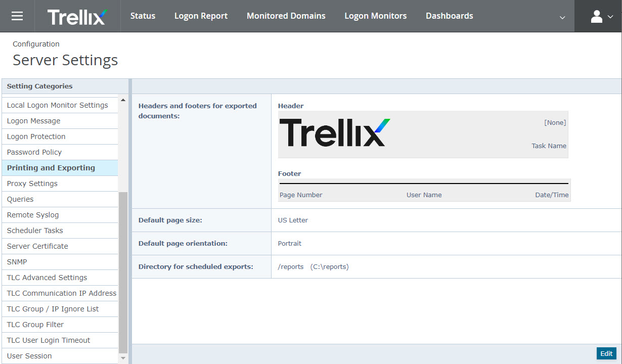This screenshot has height=364, width=622.
Task: Open the Logon Report tab
Action: click(201, 16)
